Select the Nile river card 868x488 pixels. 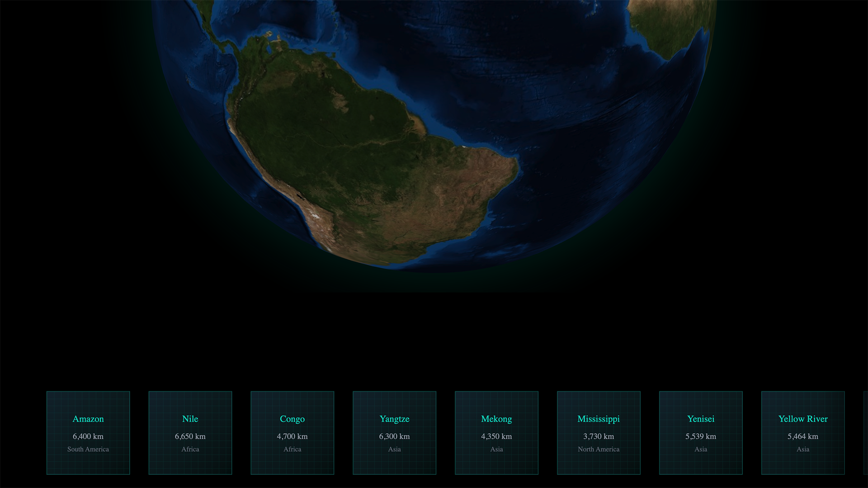click(x=190, y=432)
